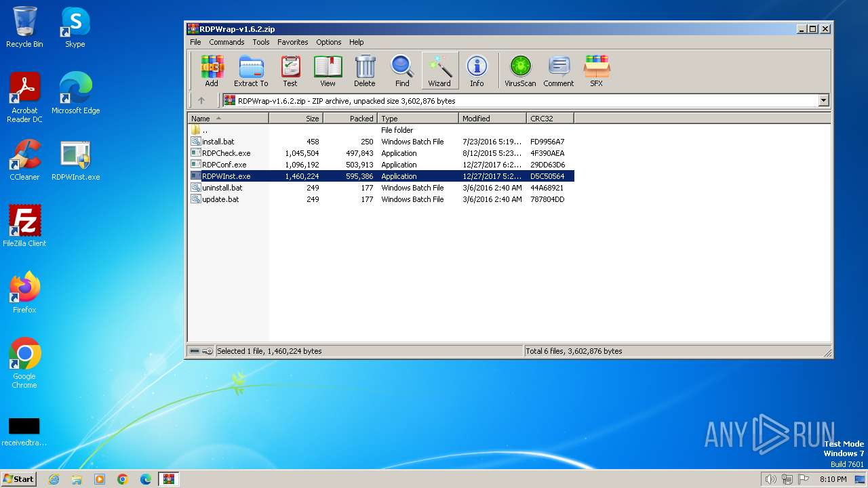Sort by the Name column header
The height and width of the screenshot is (488, 868).
pyautogui.click(x=228, y=118)
